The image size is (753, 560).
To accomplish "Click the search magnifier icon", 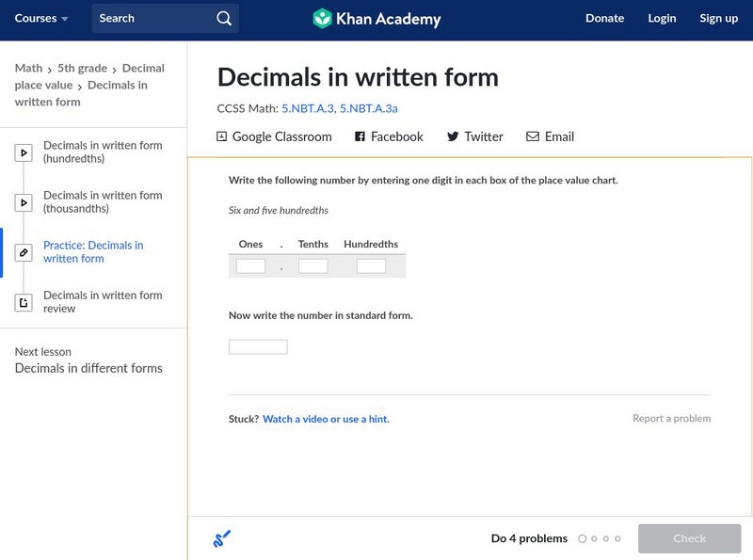I will 223,18.
